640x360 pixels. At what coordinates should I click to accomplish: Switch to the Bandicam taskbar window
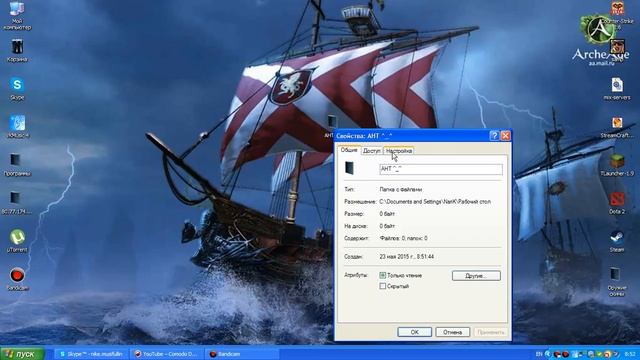[241, 354]
